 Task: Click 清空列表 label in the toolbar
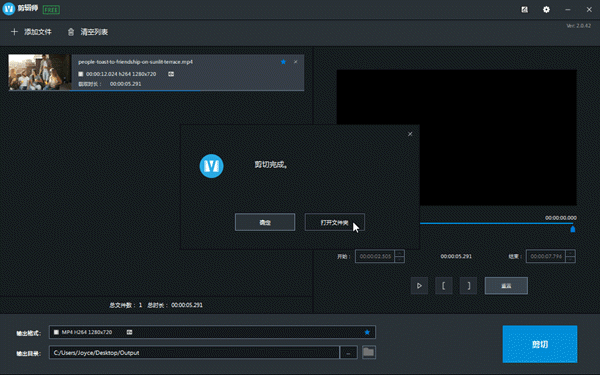coord(94,32)
